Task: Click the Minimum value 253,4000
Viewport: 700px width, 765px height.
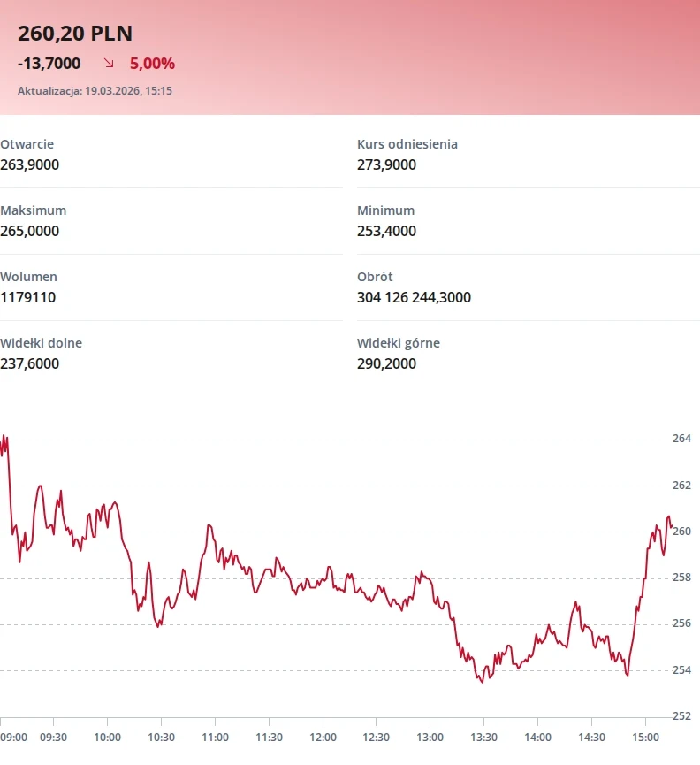Action: 386,231
